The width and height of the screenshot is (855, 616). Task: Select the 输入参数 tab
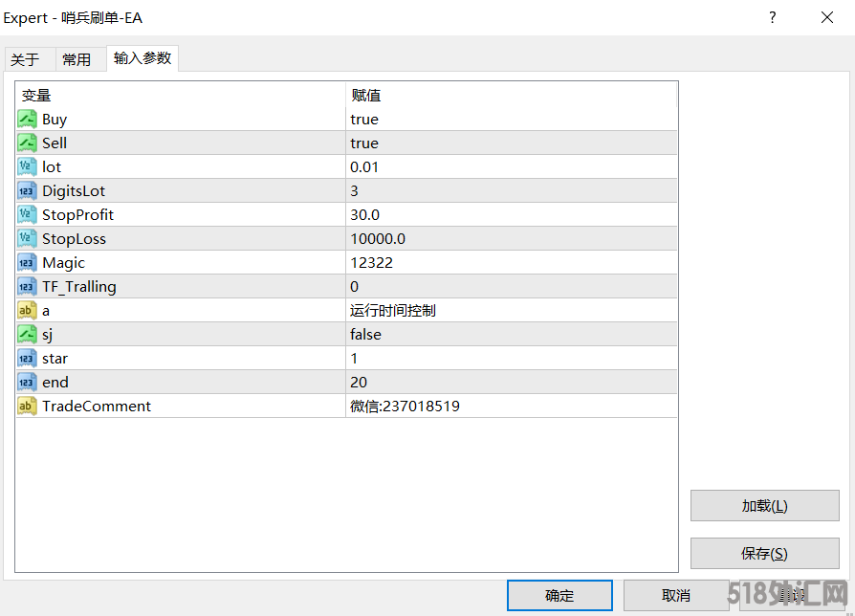click(142, 58)
